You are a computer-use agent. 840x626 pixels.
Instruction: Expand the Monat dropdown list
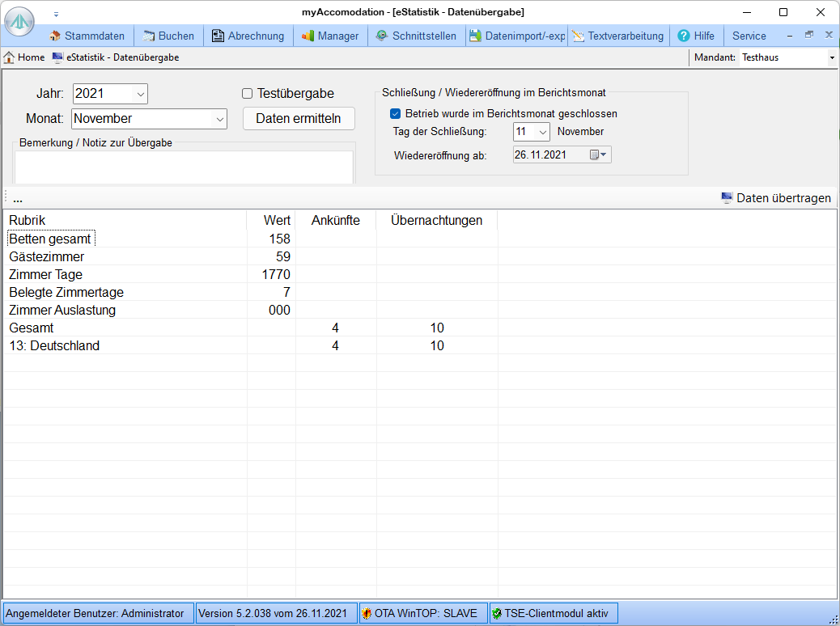[x=220, y=119]
